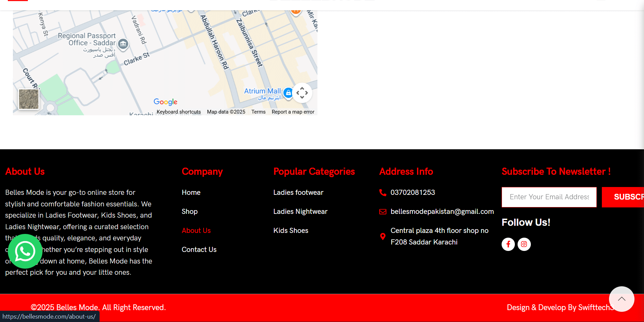This screenshot has width=644, height=322.
Task: Select Ladies Nightwear category link
Action: pyautogui.click(x=300, y=211)
